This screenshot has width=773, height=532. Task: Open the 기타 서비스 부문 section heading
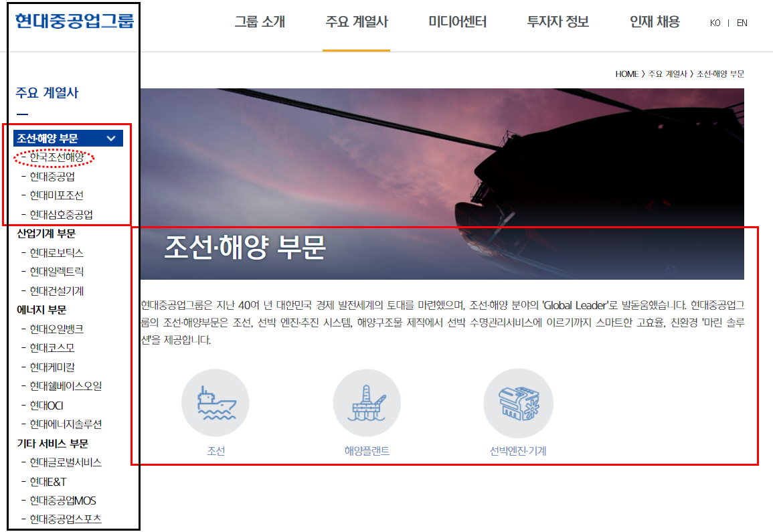(53, 444)
